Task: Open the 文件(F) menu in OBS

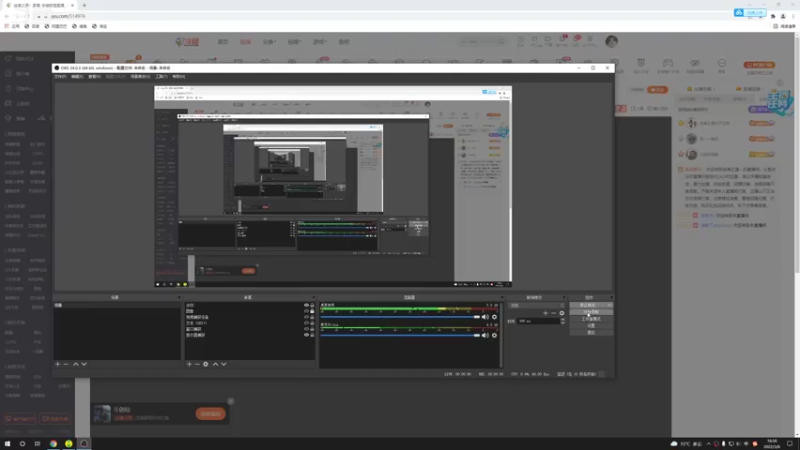Action: 60,77
